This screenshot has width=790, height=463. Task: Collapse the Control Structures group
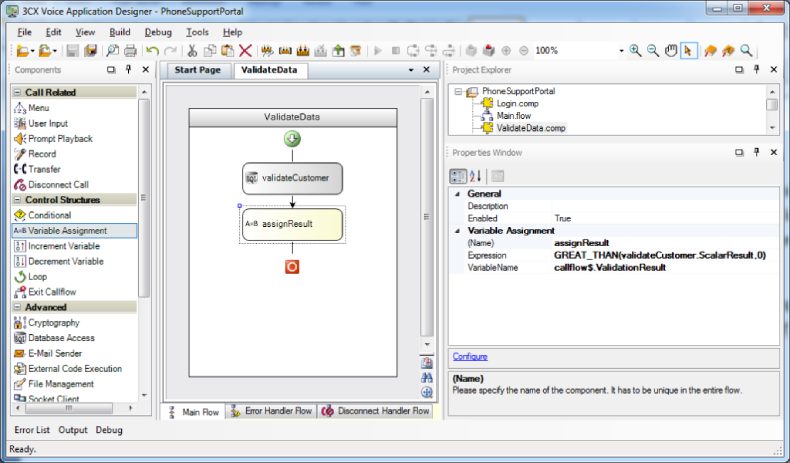click(x=17, y=200)
